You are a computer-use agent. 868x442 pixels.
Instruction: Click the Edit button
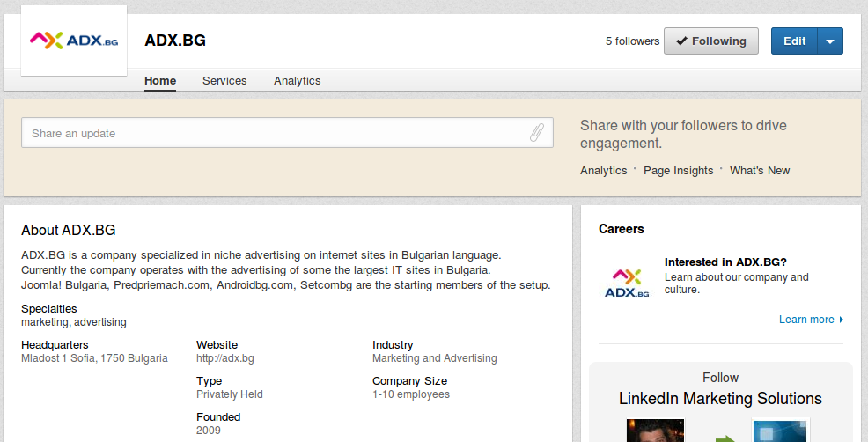[794, 41]
